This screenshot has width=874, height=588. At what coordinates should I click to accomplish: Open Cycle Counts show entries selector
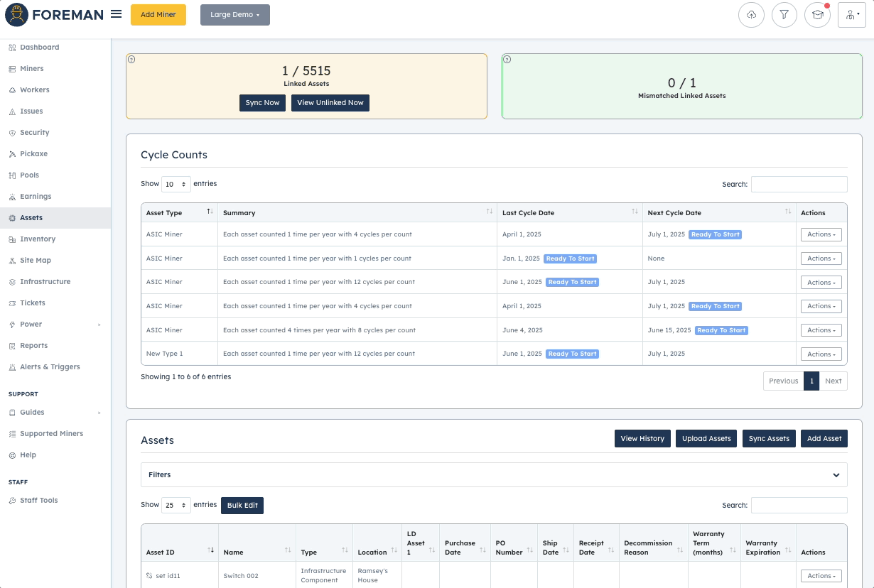(176, 184)
